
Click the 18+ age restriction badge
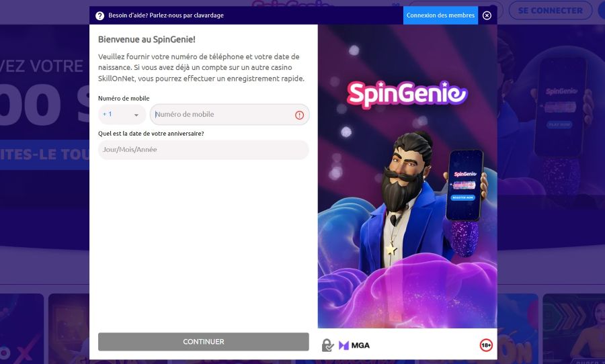[x=486, y=345]
